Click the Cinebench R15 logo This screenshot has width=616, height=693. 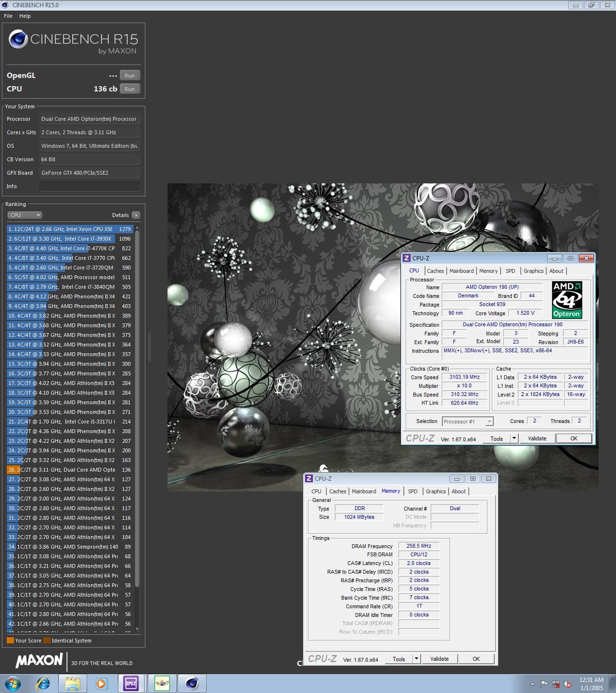(x=73, y=41)
